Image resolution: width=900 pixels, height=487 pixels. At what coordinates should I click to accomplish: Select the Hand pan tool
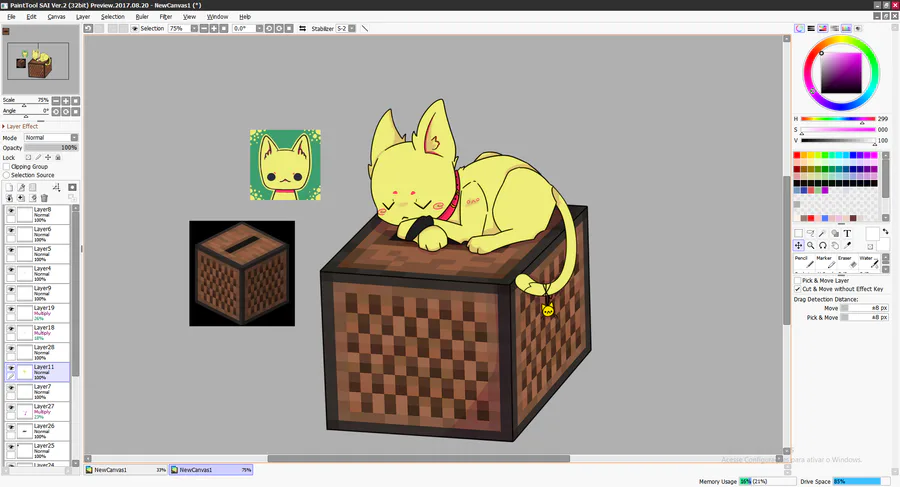(x=835, y=245)
